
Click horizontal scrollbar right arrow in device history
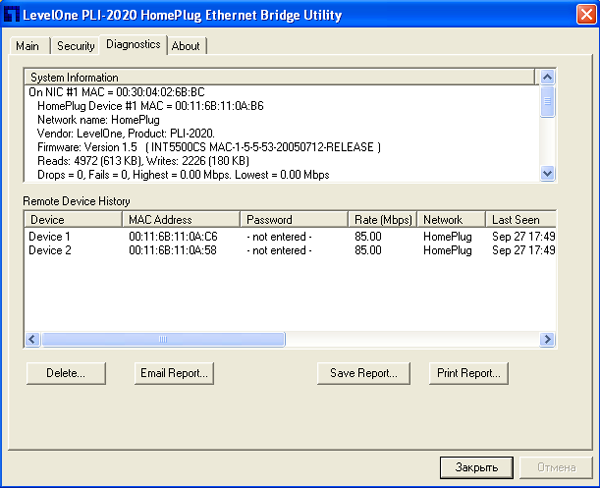pos(547,339)
